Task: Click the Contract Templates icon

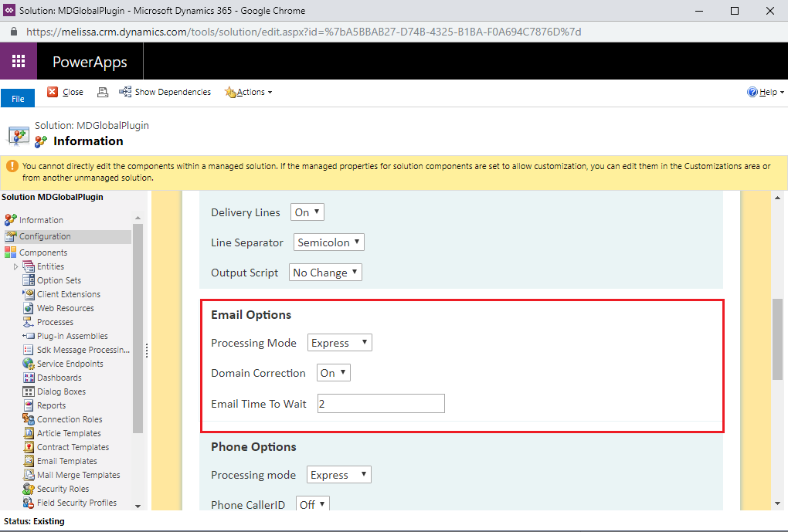Action: 29,447
